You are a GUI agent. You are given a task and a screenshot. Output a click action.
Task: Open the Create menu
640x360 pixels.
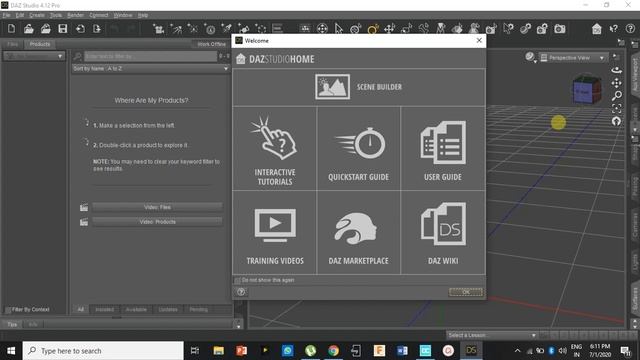point(37,15)
